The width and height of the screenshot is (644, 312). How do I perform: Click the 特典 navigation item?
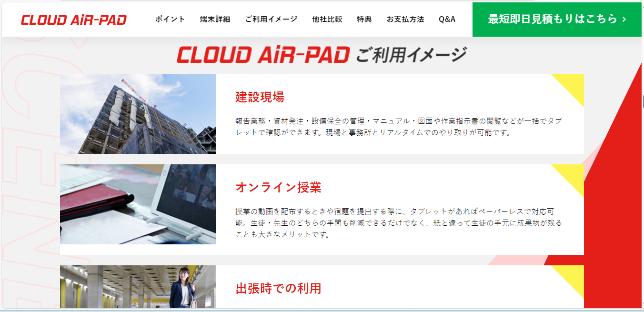[x=364, y=20]
